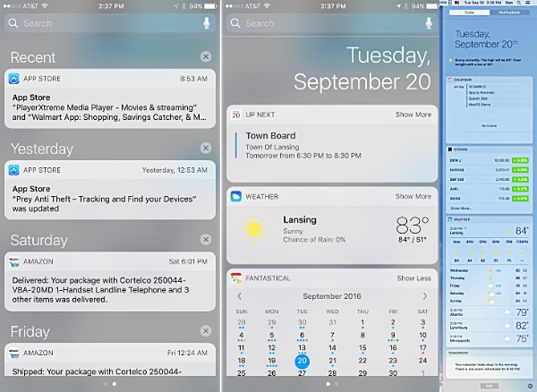Click the AAPL row in the Stocks widget
537x392 pixels.
coord(489,189)
